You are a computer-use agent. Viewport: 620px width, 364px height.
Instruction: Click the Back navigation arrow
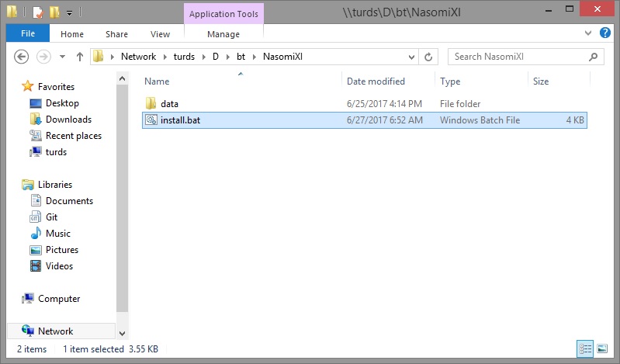tap(22, 57)
